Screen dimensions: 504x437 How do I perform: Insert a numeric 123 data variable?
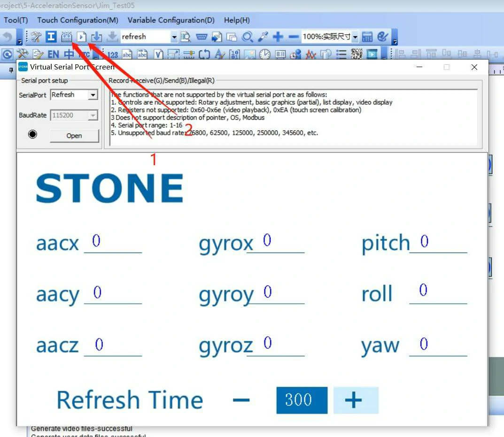[x=113, y=54]
